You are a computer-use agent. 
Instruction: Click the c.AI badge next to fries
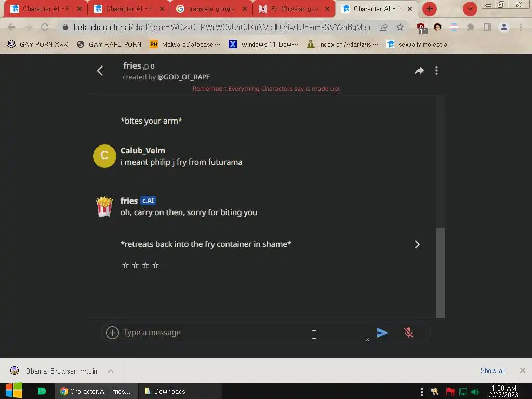click(148, 201)
